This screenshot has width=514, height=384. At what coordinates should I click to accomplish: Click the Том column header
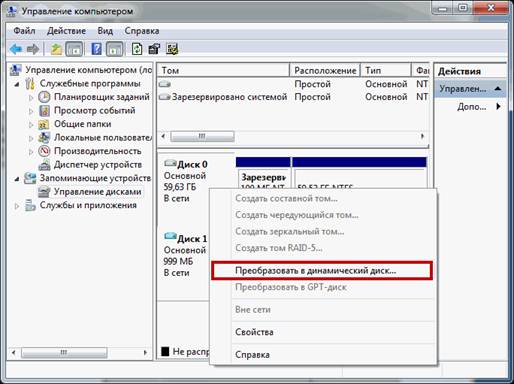click(x=223, y=70)
